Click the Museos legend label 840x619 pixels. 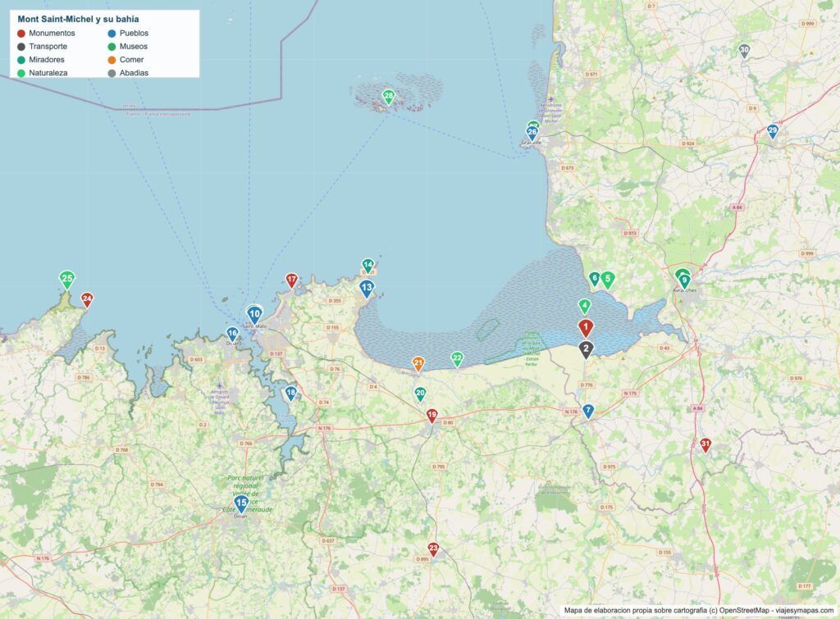point(134,47)
